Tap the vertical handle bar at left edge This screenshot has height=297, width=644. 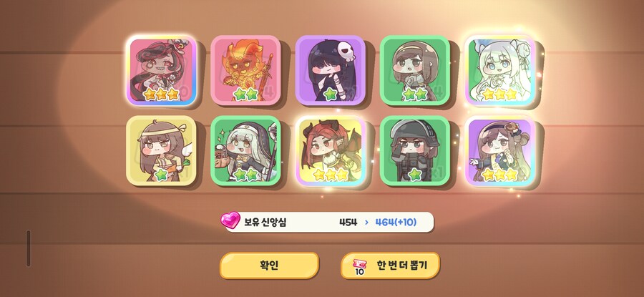[29, 248]
